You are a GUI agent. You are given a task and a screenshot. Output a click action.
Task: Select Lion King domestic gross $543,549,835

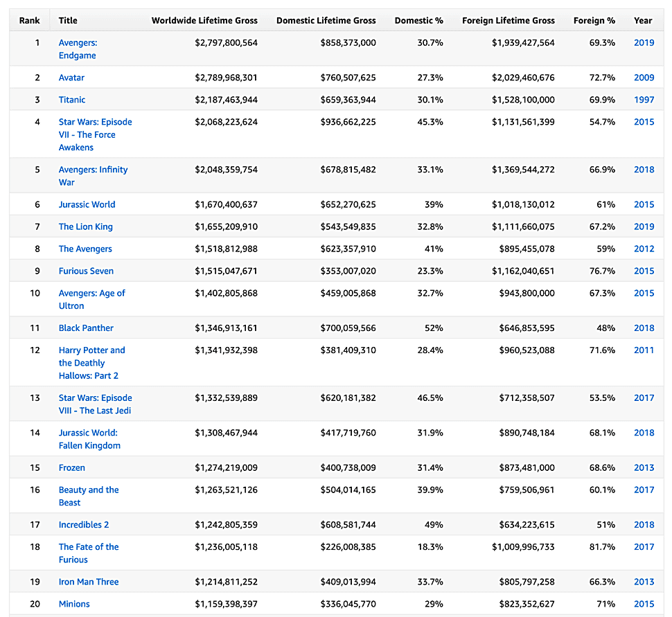click(x=348, y=226)
